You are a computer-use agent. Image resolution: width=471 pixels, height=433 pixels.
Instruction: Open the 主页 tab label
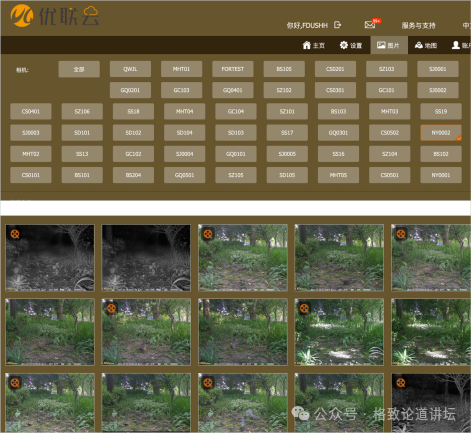319,46
